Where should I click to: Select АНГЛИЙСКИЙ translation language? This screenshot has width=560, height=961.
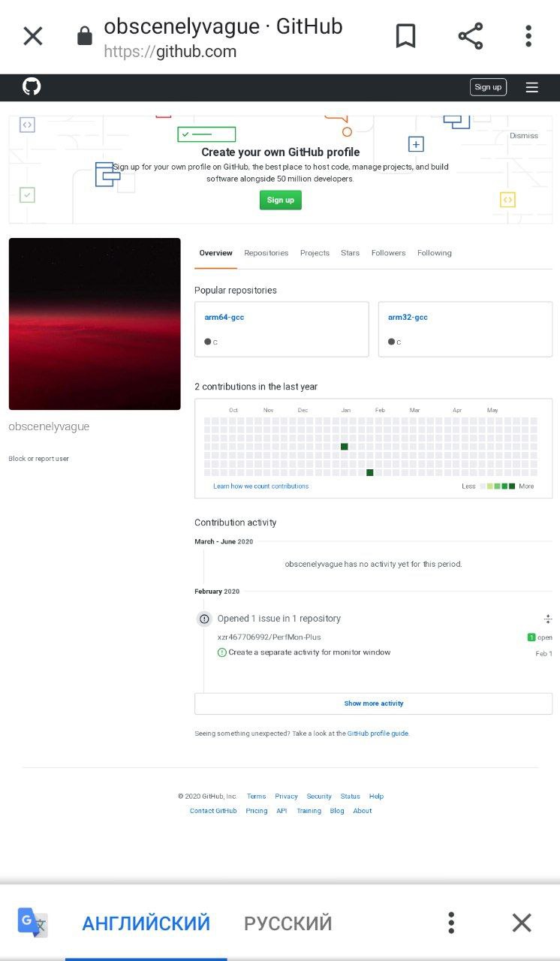[146, 923]
